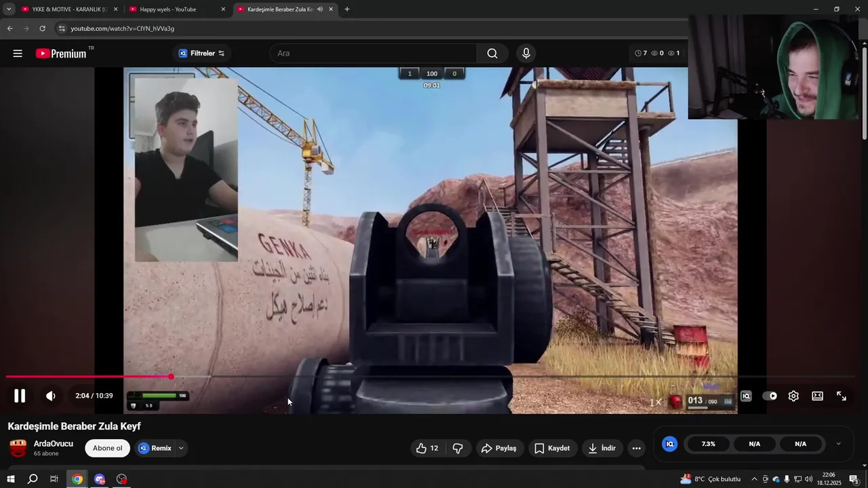Open Windows taskbar search
The height and width of the screenshot is (488, 868).
(33, 479)
